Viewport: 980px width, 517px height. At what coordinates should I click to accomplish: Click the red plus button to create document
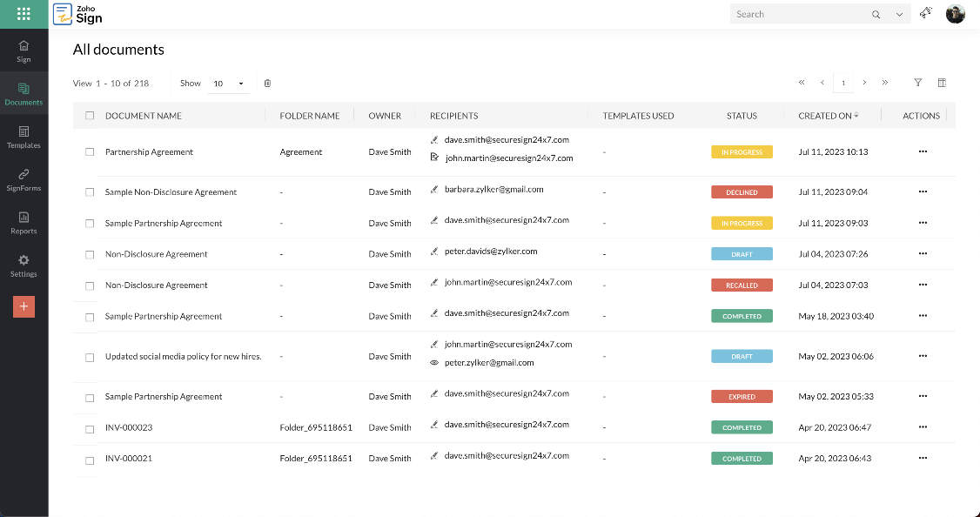click(23, 306)
